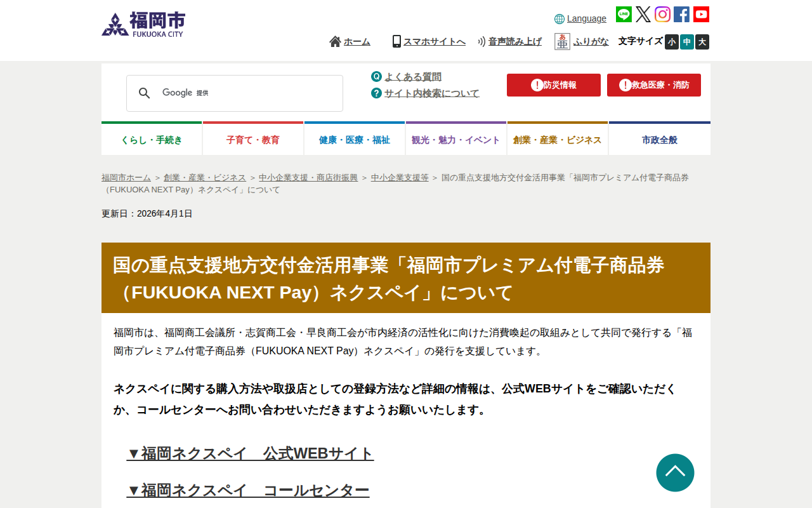The height and width of the screenshot is (508, 812).
Task: Click the brown page title heading
Action: (406, 278)
